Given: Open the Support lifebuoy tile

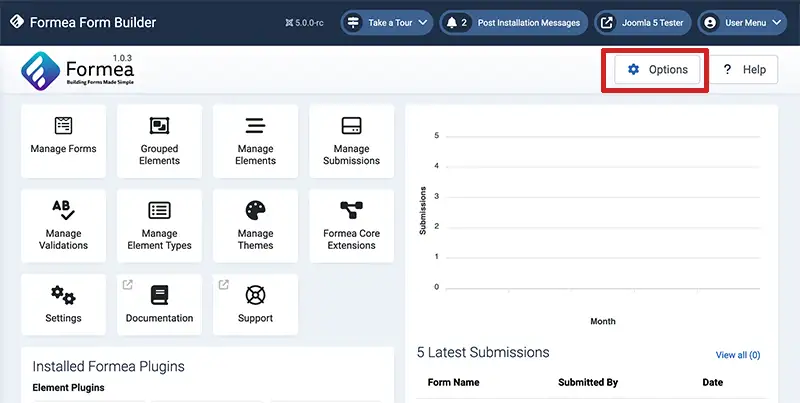Looking at the screenshot, I should tap(255, 305).
